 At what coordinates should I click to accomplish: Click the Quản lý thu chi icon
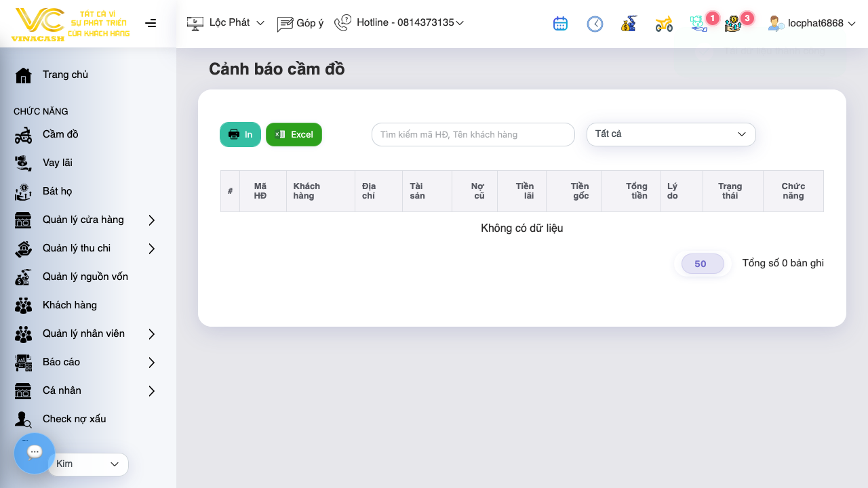click(x=24, y=249)
